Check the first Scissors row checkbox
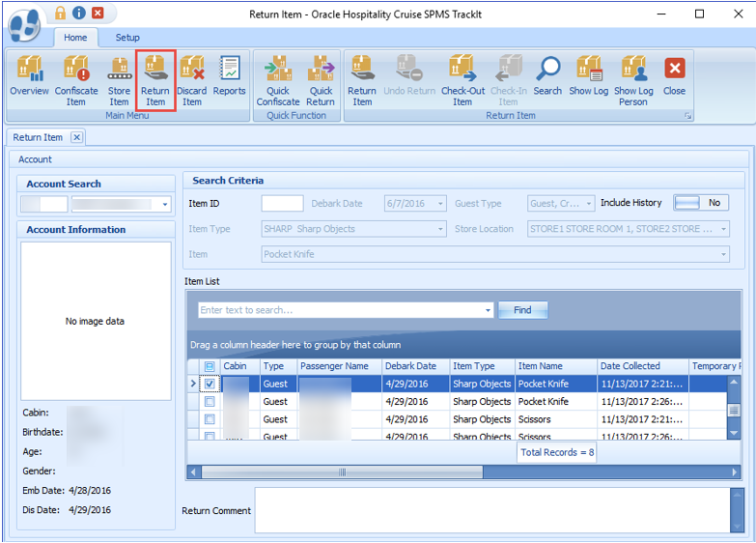 210,419
